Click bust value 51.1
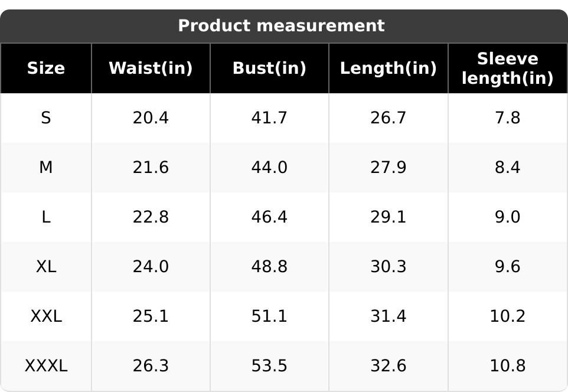This screenshot has height=392, width=568. [269, 316]
